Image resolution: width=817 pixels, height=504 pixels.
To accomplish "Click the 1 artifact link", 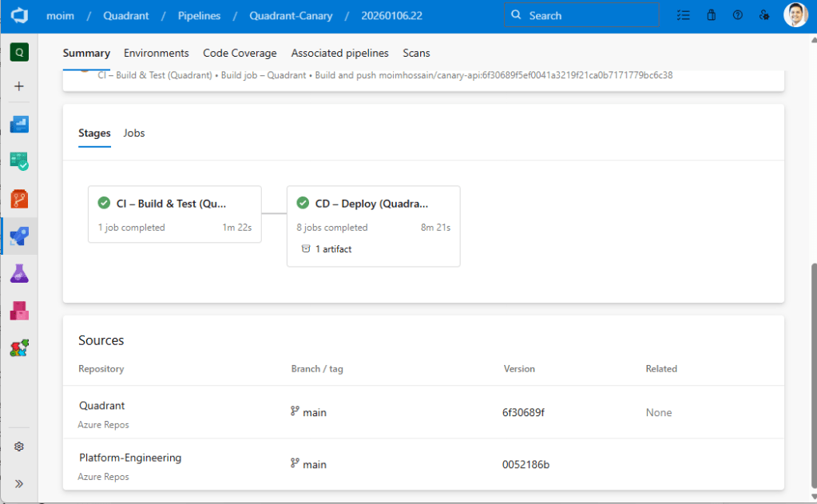I will coord(331,249).
